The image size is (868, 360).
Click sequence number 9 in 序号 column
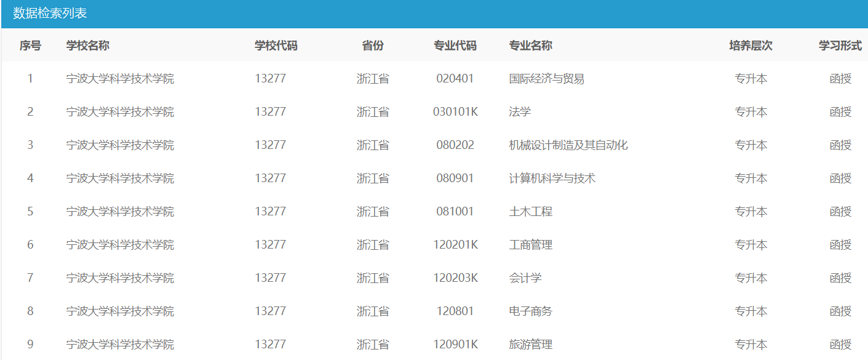[30, 345]
